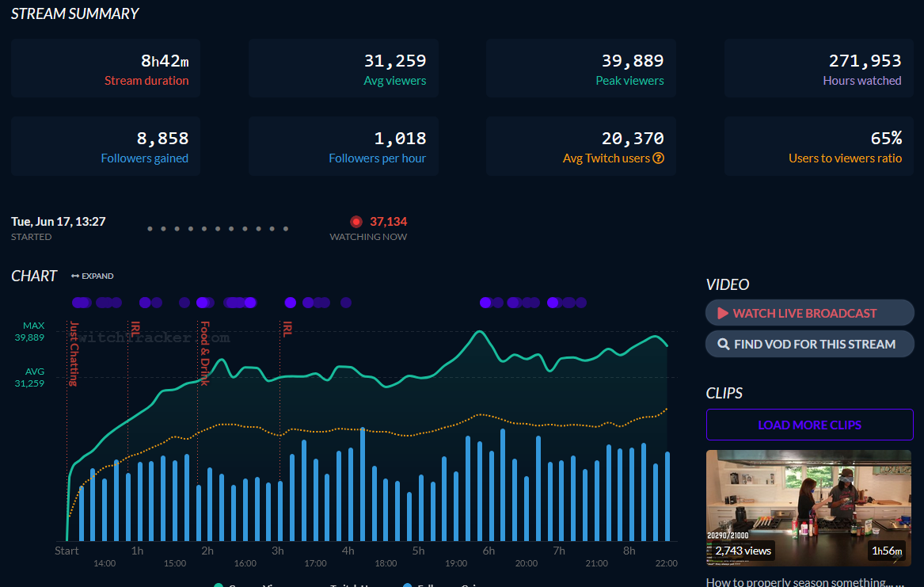924x587 pixels.
Task: Click the MAX 39,889 axis label
Action: [29, 331]
